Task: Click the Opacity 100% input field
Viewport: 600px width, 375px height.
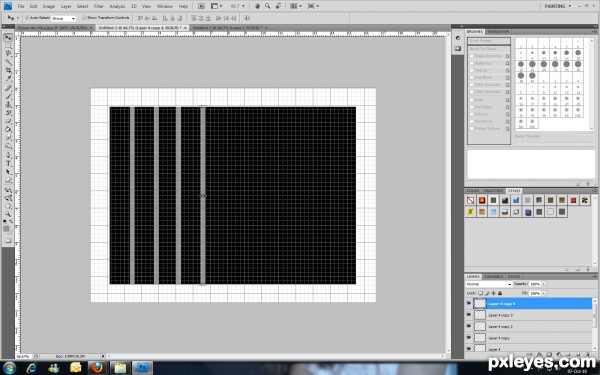Action: (x=535, y=284)
